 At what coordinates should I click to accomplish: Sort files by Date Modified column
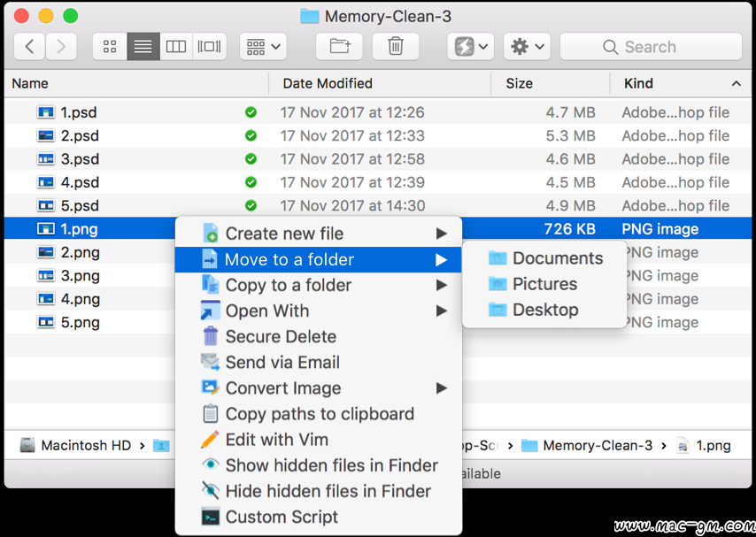pyautogui.click(x=328, y=83)
